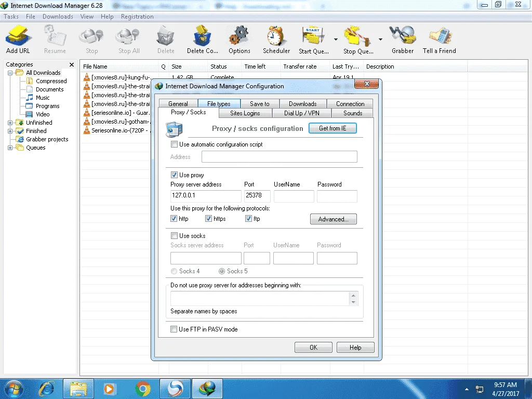Switch to the General tab
The width and height of the screenshot is (532, 399).
coord(178,103)
